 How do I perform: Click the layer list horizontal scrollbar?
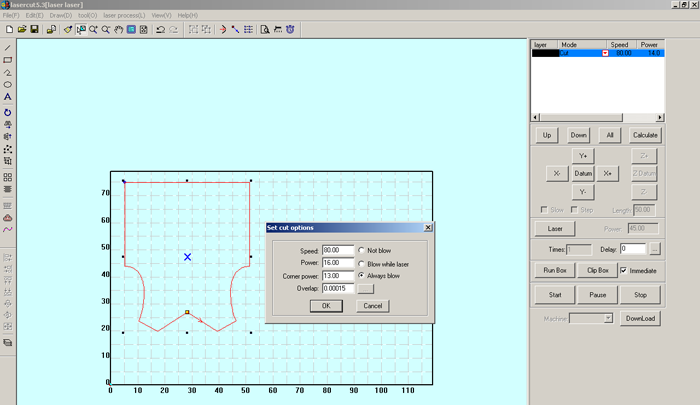598,117
